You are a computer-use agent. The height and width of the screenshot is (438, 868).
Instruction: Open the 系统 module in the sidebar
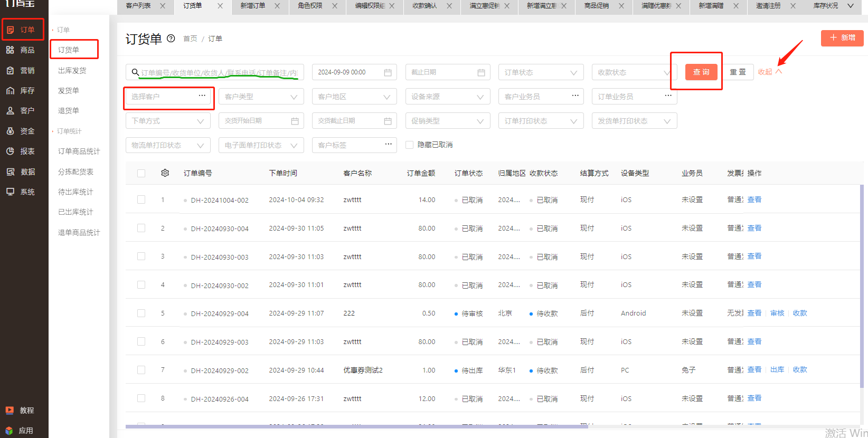(x=21, y=192)
